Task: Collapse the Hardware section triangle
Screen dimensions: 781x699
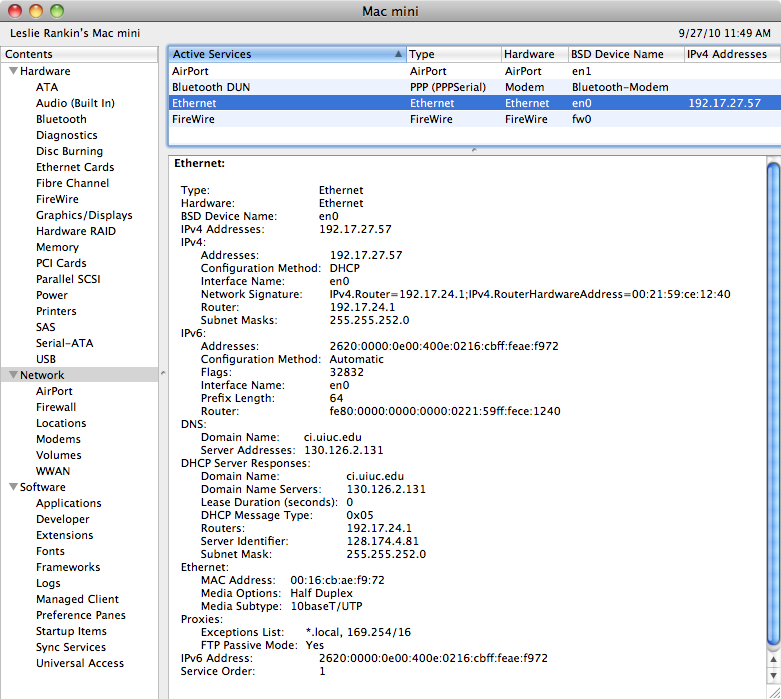Action: point(13,71)
